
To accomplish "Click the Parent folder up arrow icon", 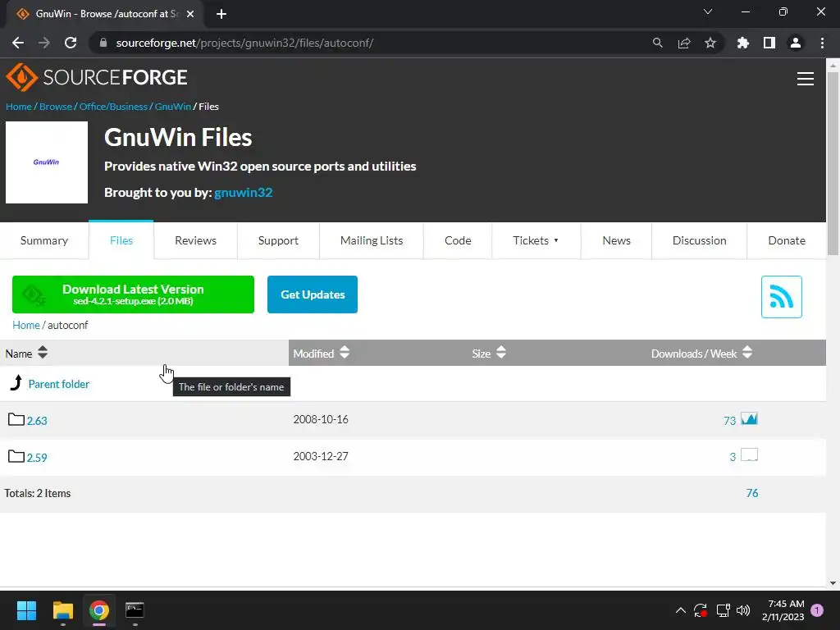I will [x=16, y=382].
